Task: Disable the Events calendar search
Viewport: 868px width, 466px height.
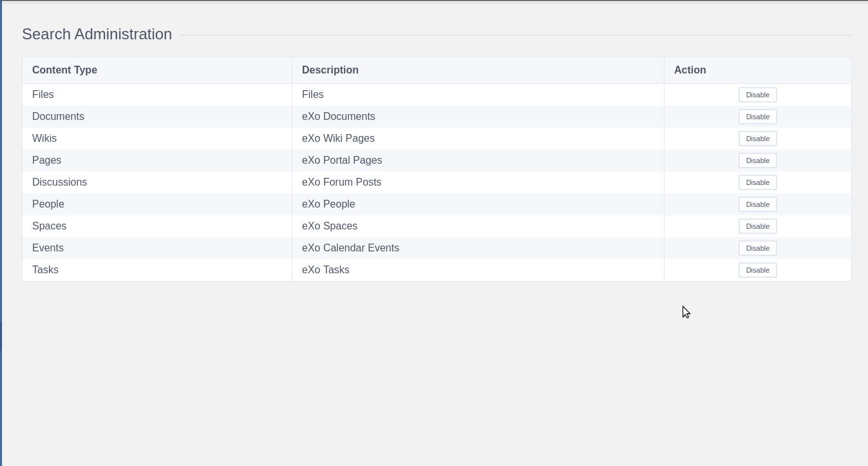Action: 757,248
